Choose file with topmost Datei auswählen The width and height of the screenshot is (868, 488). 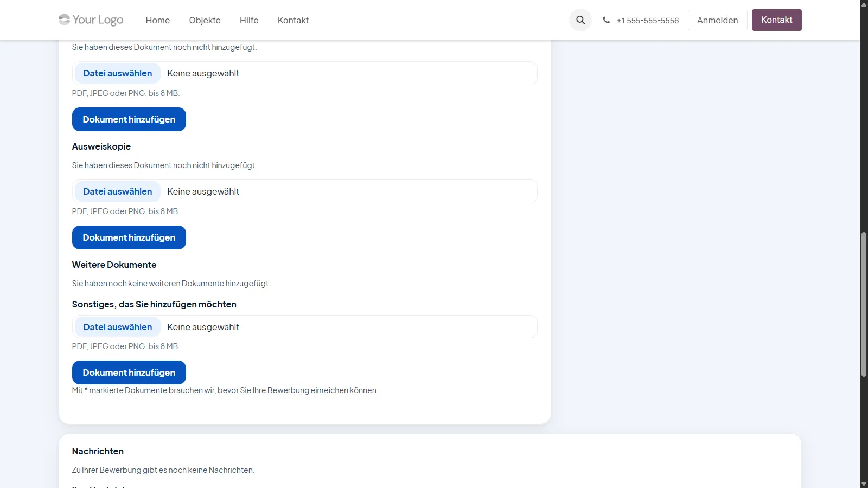pos(118,73)
